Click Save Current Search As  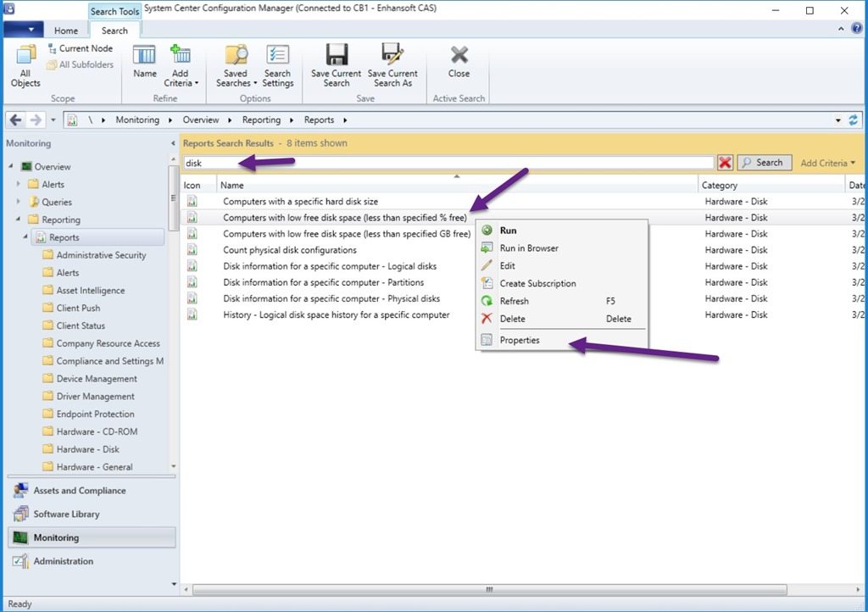point(392,66)
